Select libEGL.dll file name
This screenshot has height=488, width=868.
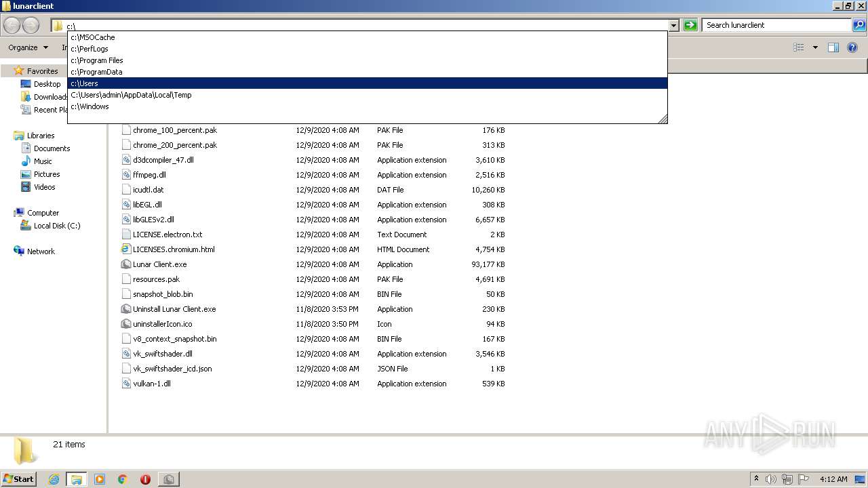click(x=147, y=205)
